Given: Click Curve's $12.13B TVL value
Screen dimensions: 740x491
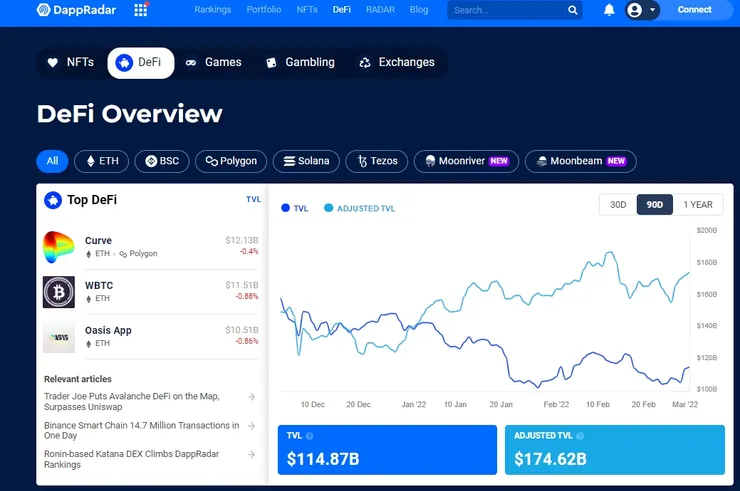Looking at the screenshot, I should [x=242, y=240].
